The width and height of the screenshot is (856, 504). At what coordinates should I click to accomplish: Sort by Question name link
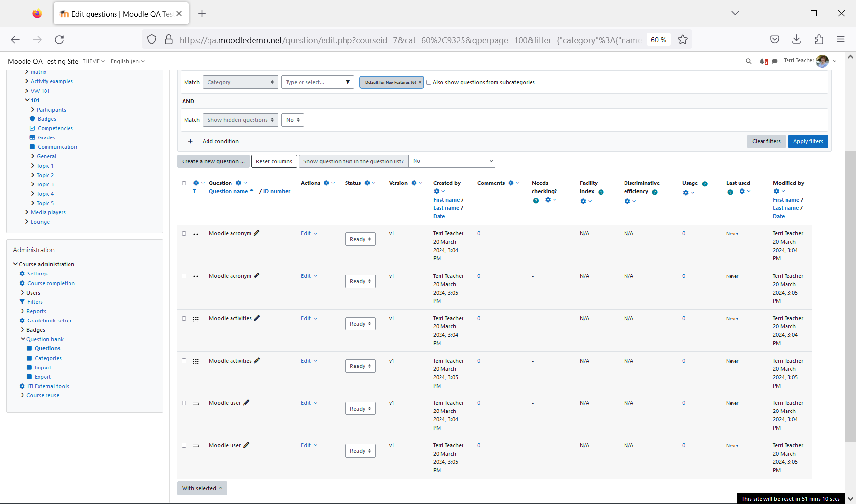click(x=229, y=191)
